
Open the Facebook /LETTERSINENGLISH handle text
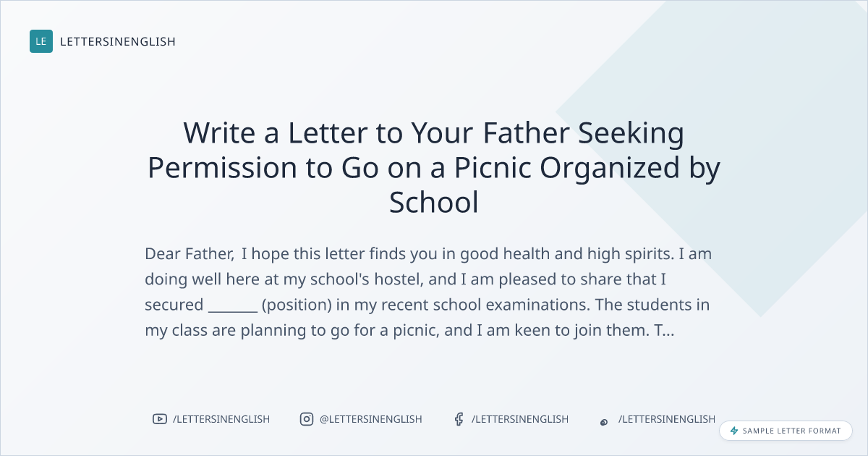click(520, 419)
